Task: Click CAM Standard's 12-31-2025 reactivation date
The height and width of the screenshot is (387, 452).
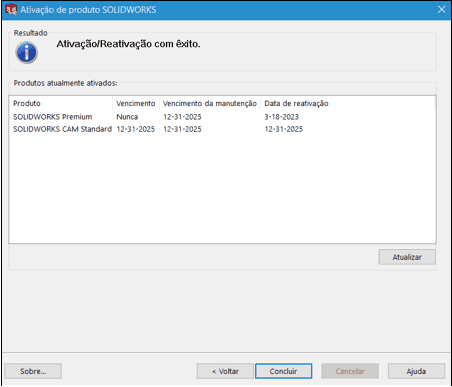Action: pyautogui.click(x=284, y=129)
